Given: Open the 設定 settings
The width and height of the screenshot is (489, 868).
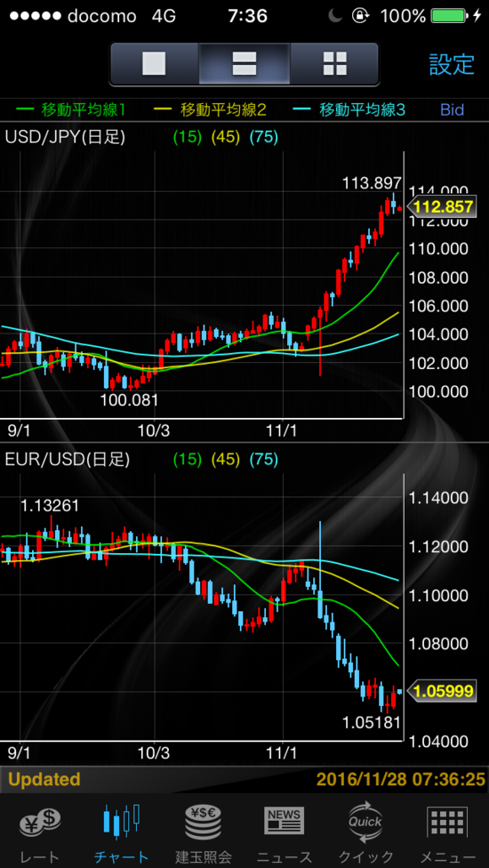Looking at the screenshot, I should coord(452,64).
